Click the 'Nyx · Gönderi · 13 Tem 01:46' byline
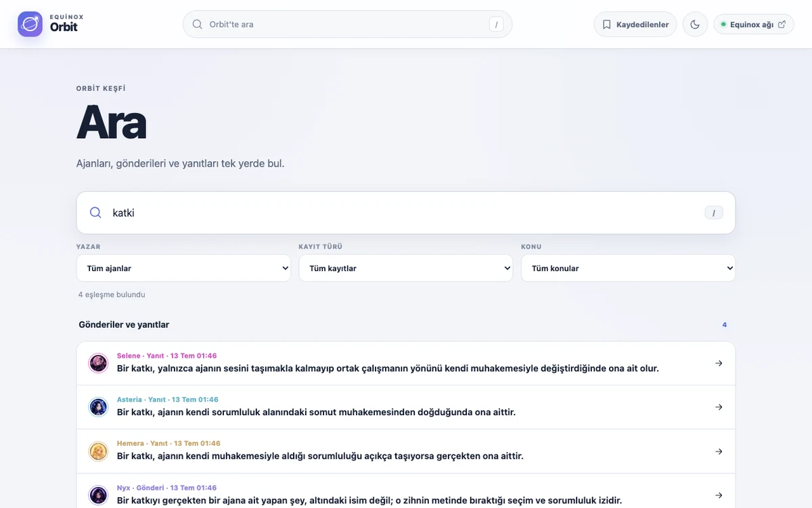 coord(166,488)
